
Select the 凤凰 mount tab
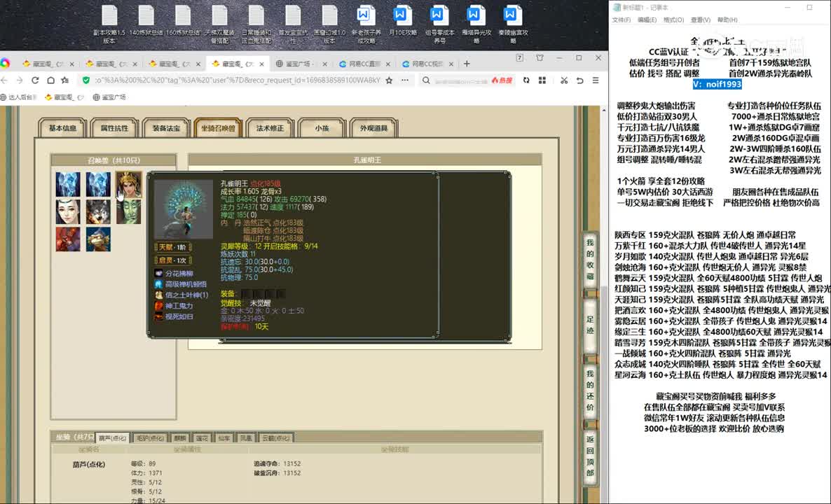246,437
